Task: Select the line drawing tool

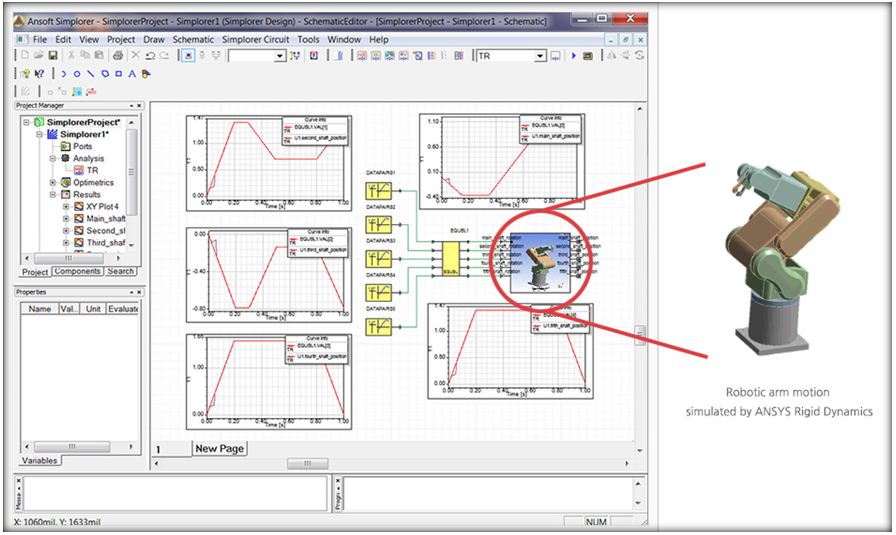Action: (90, 74)
